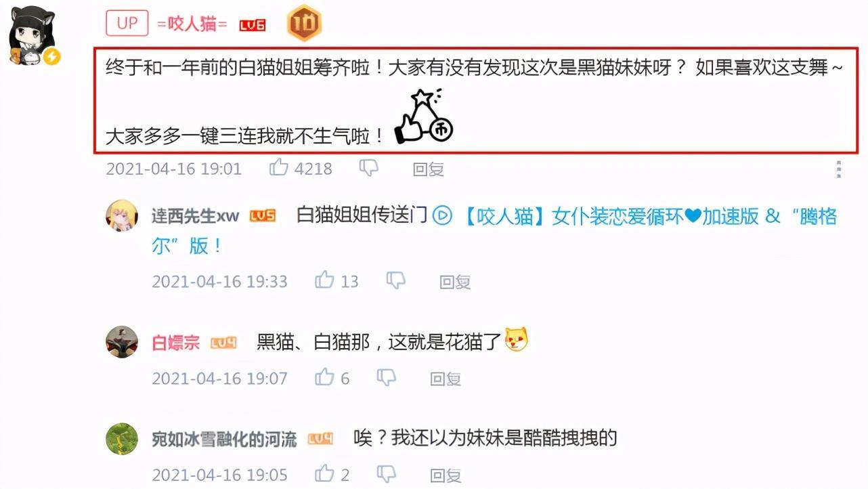Open 逵西先生xw's avatar
Image resolution: width=868 pixels, height=489 pixels.
point(123,217)
